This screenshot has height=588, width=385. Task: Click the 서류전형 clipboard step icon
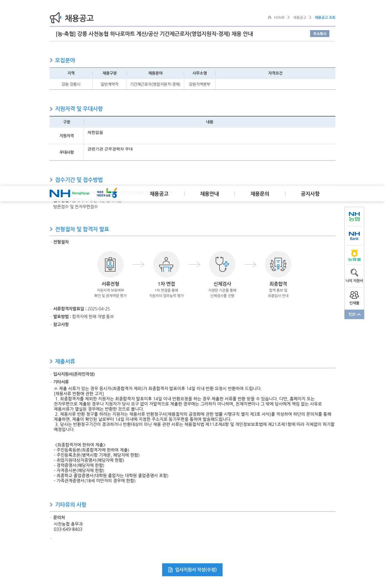(110, 264)
